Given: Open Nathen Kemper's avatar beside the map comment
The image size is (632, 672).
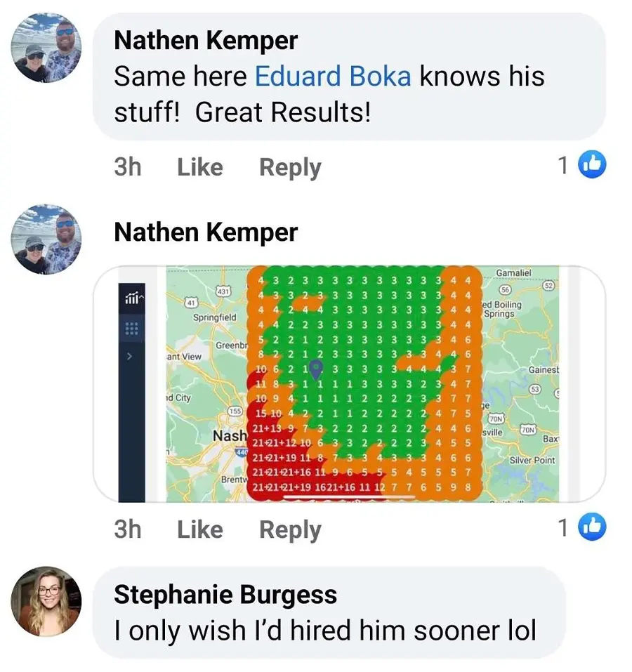Looking at the screenshot, I should [46, 239].
